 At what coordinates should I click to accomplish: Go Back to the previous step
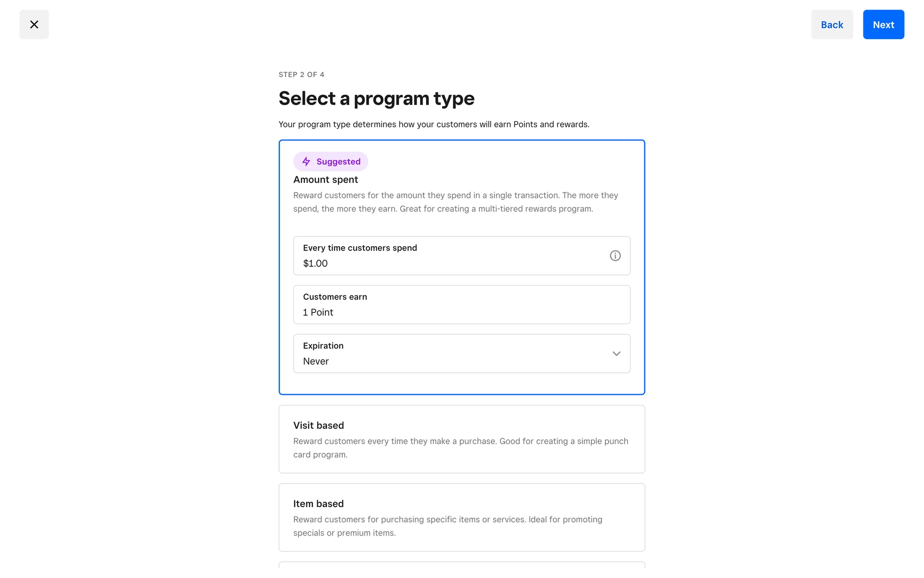tap(832, 25)
